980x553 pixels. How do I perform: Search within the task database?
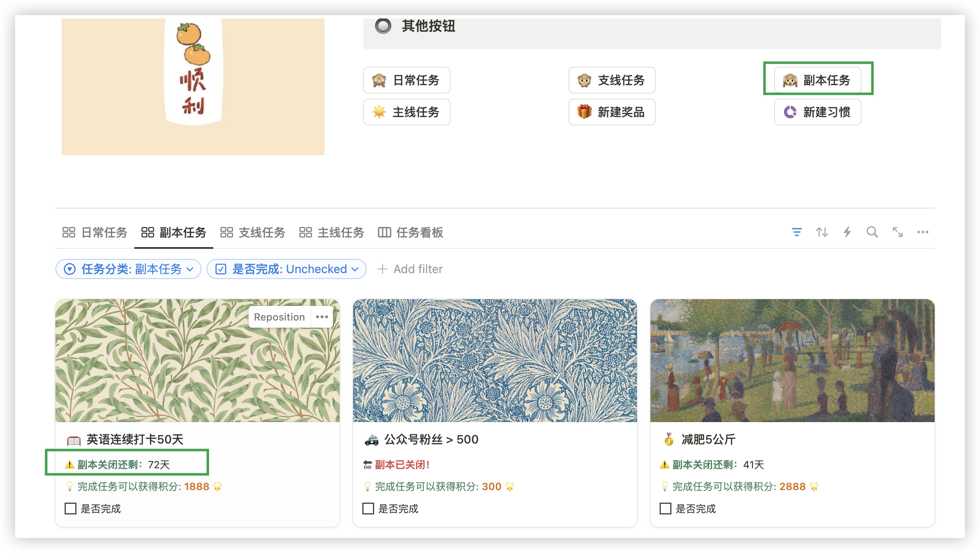click(x=872, y=232)
